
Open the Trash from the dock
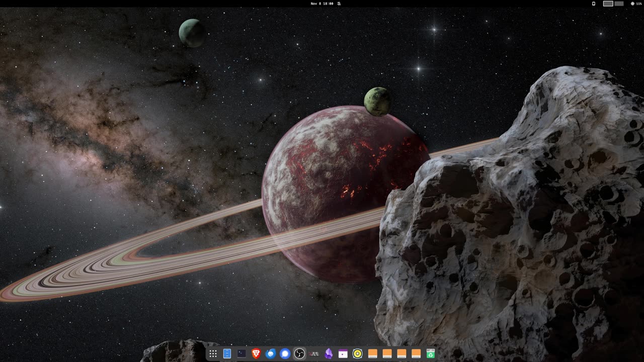[431, 354]
